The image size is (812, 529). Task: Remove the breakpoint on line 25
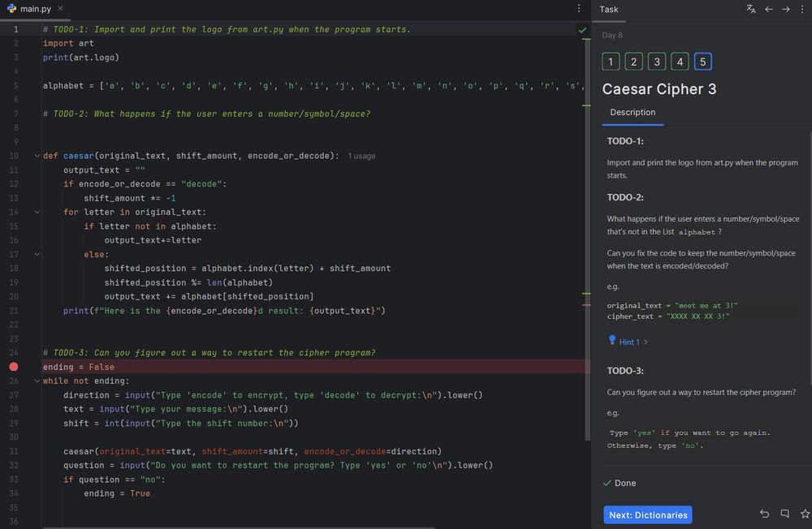[14, 367]
